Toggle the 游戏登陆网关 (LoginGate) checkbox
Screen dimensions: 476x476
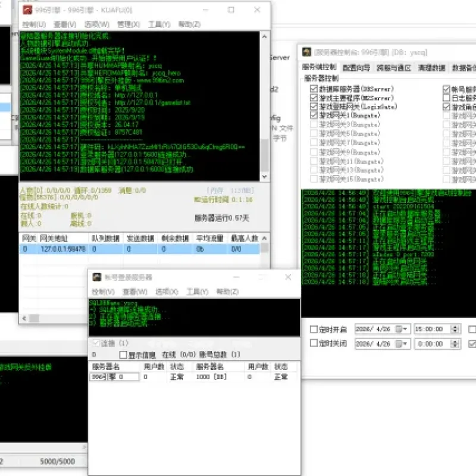click(314, 107)
